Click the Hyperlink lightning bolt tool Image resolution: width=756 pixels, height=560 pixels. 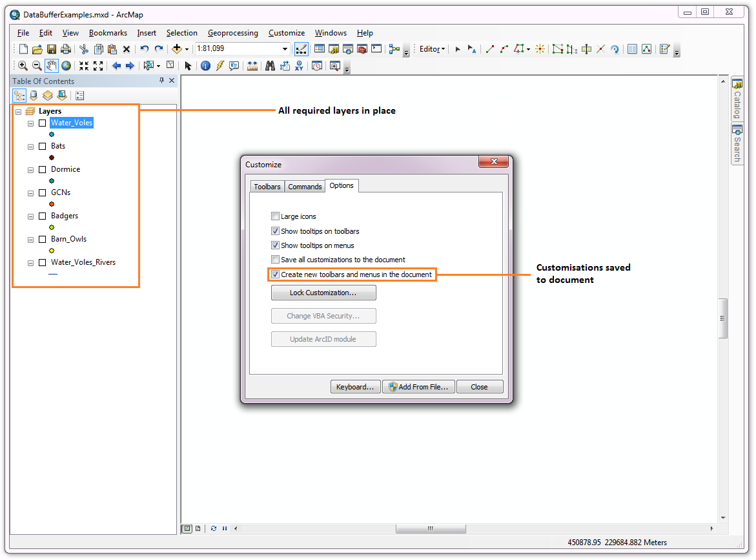click(220, 66)
